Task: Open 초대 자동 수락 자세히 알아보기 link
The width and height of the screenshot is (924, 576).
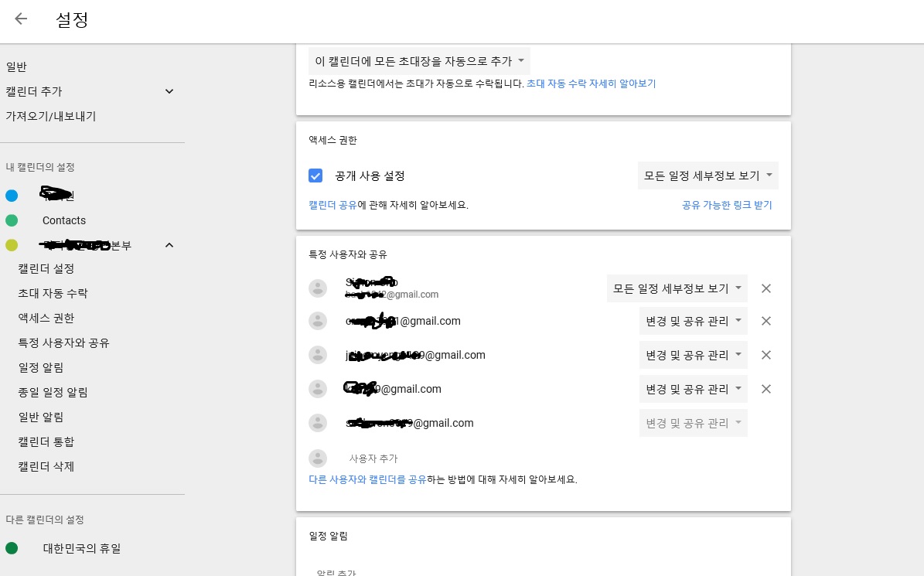Action: point(591,84)
